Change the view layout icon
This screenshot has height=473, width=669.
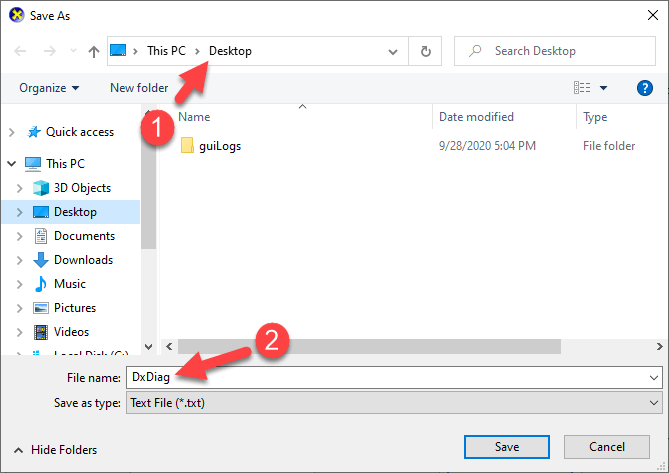click(582, 88)
